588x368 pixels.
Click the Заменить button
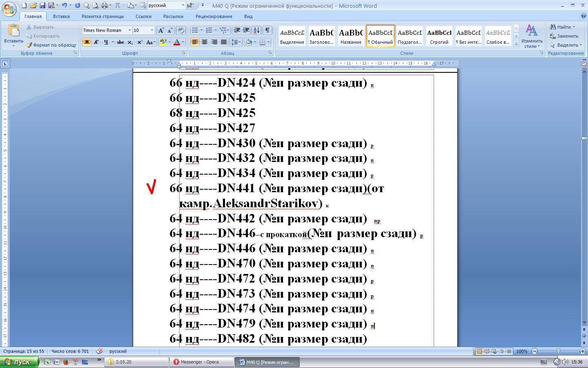pos(564,36)
